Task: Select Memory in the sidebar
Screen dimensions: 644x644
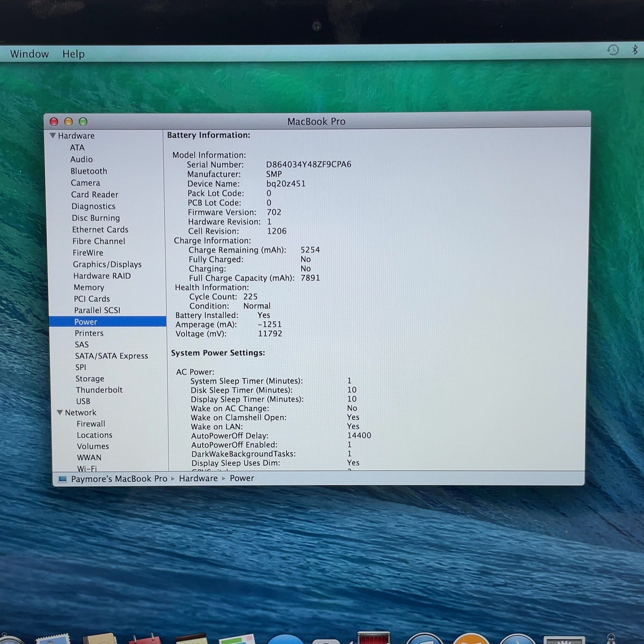Action: point(89,288)
